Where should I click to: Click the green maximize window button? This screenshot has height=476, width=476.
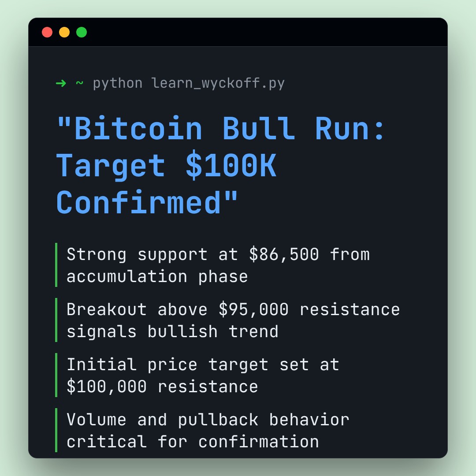tap(82, 32)
